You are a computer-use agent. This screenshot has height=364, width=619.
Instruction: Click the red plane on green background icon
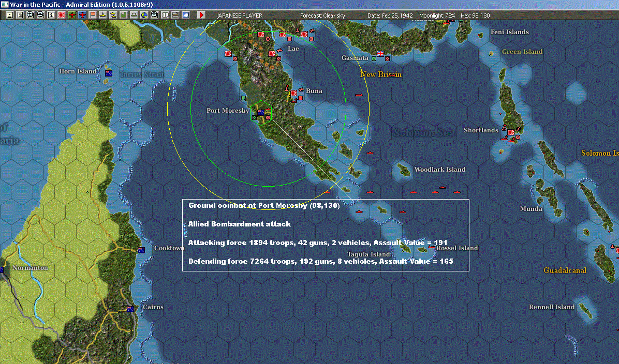[72, 15]
